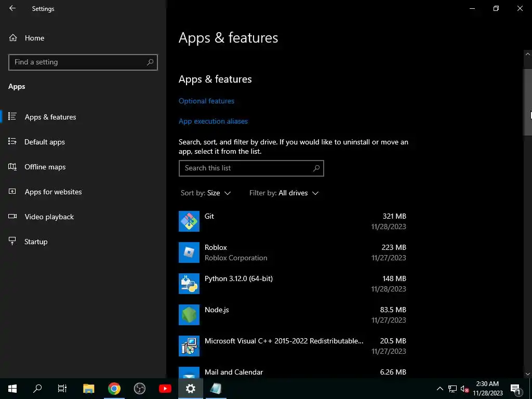Viewport: 532px width, 399px height.
Task: Go back with the Settings back arrow
Action: pyautogui.click(x=12, y=8)
